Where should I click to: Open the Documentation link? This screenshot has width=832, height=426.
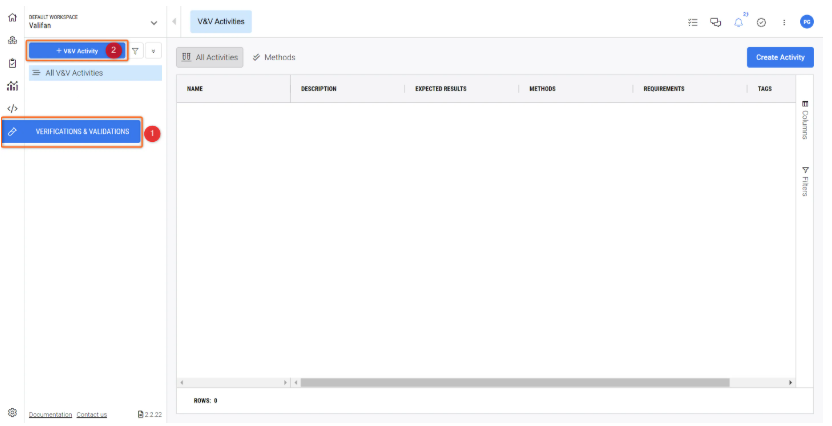point(50,414)
